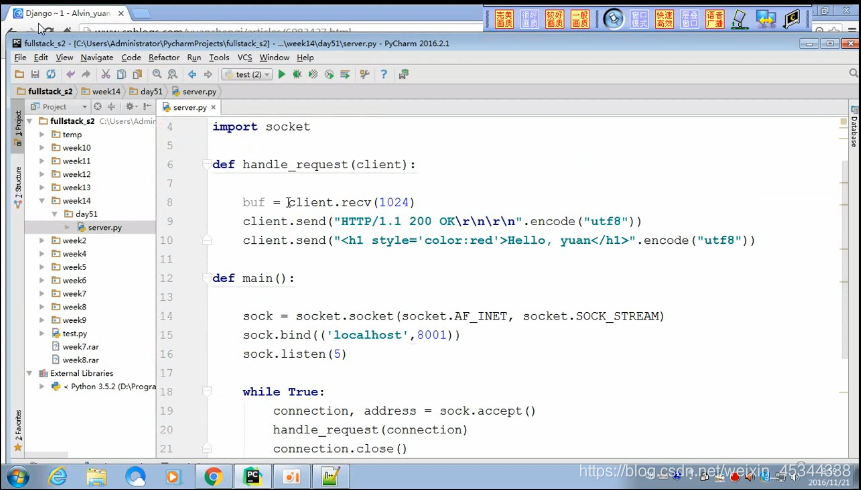Click the Paste clipboard icon
The height and width of the screenshot is (490, 861).
click(137, 74)
